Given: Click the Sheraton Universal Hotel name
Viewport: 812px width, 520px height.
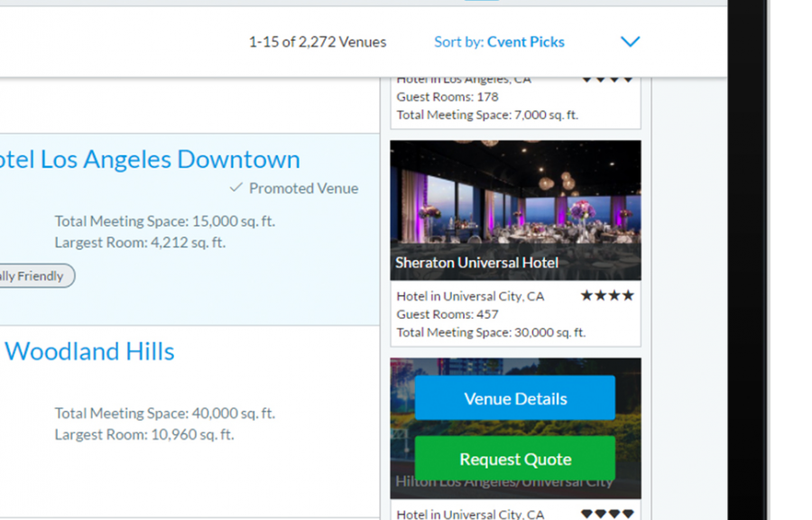Looking at the screenshot, I should pyautogui.click(x=477, y=263).
